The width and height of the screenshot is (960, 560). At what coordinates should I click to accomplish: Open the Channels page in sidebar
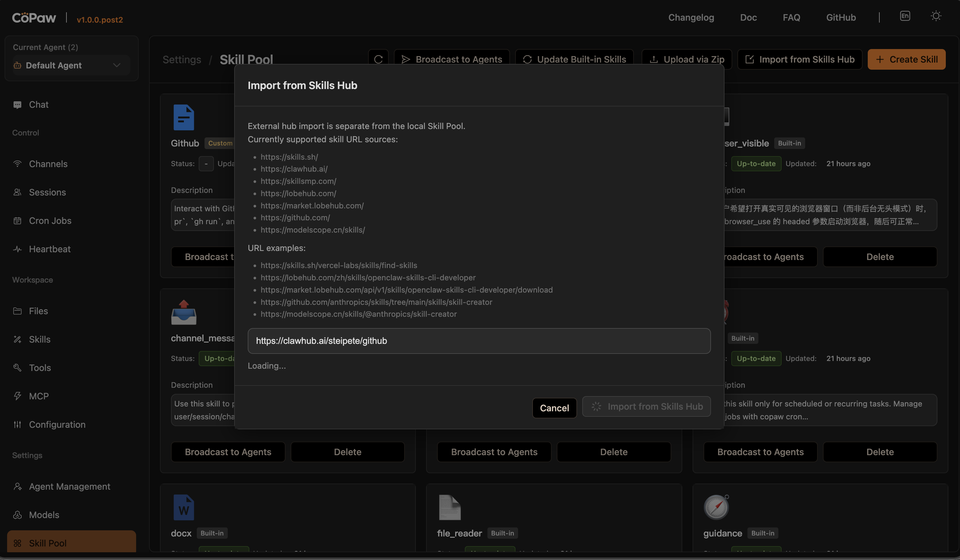[x=48, y=164]
